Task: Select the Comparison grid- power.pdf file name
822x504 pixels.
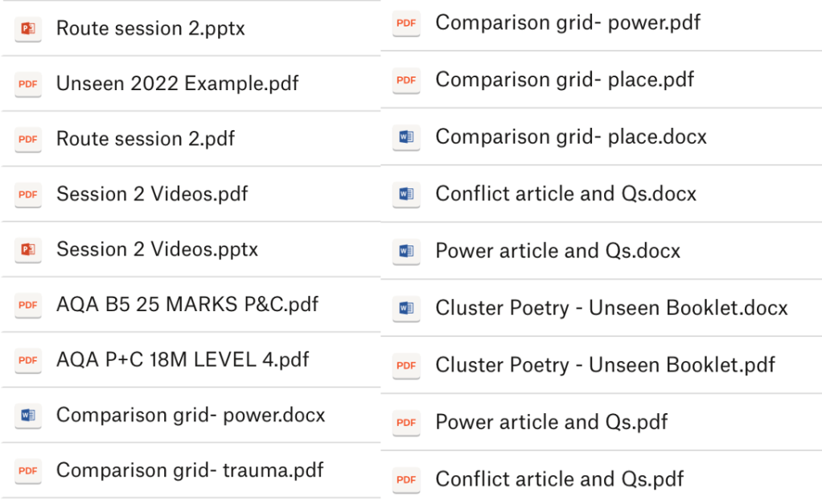Action: (x=568, y=23)
